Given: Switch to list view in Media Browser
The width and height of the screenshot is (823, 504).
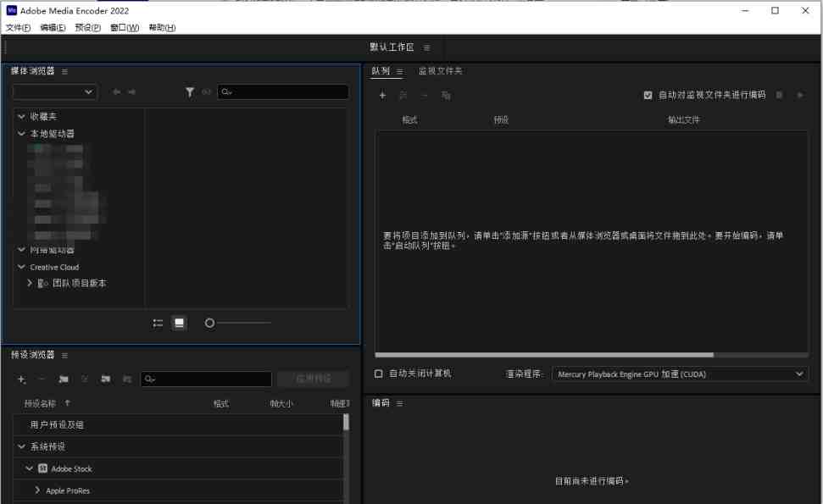Looking at the screenshot, I should (x=158, y=323).
